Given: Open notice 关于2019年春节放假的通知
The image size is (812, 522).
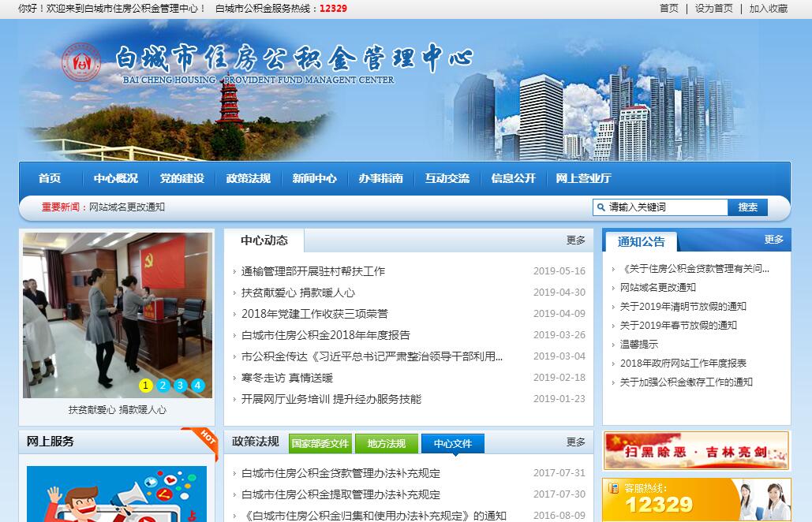Looking at the screenshot, I should 679,326.
